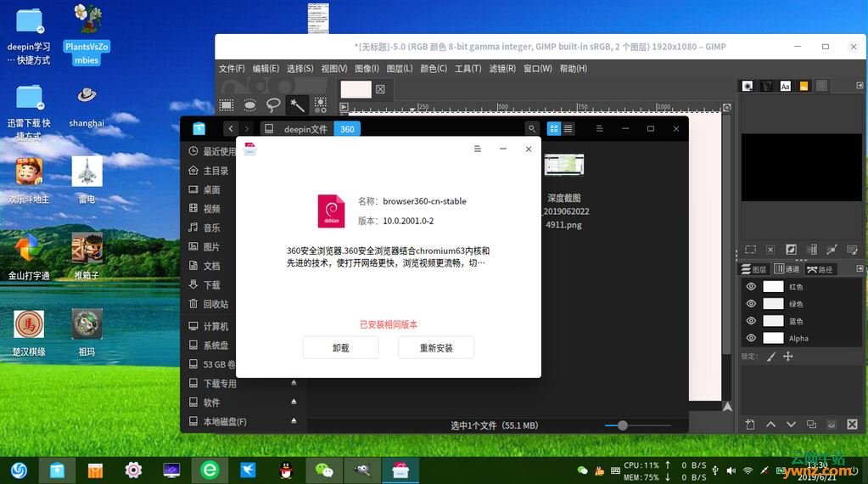
Task: Open the Brushes dock tab in GIMP
Action: coord(748,86)
